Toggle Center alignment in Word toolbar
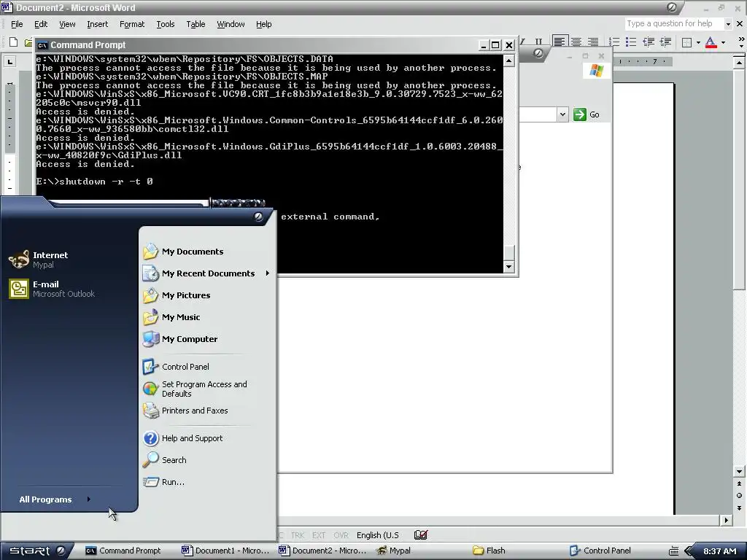Screen dimensions: 747x560 [x=576, y=42]
